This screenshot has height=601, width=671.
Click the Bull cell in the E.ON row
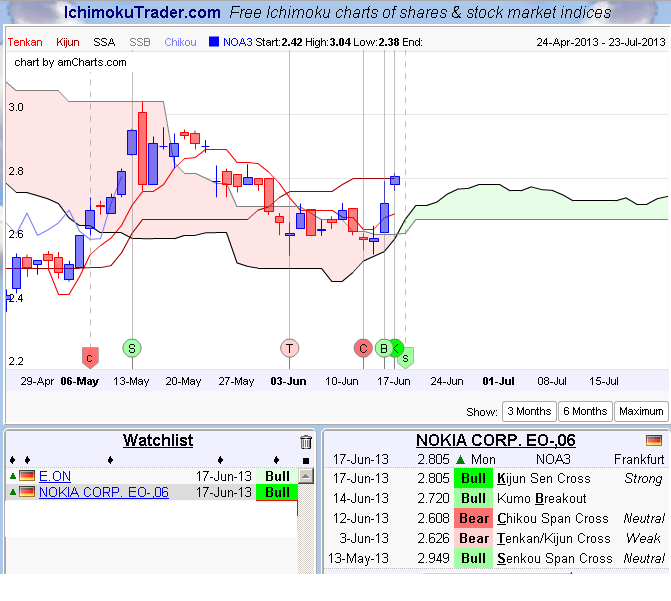pos(277,476)
